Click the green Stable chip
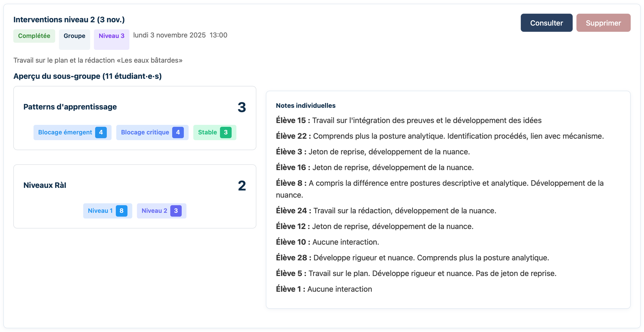The width and height of the screenshot is (644, 332). (x=214, y=132)
